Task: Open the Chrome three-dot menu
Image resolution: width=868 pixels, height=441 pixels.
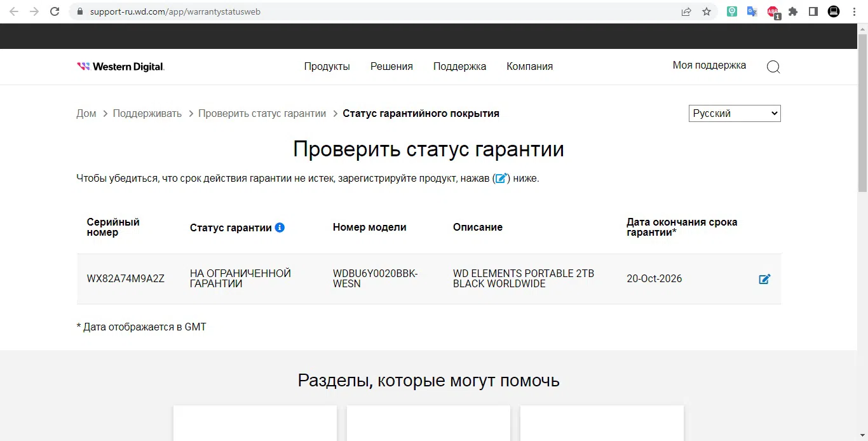Action: (854, 11)
